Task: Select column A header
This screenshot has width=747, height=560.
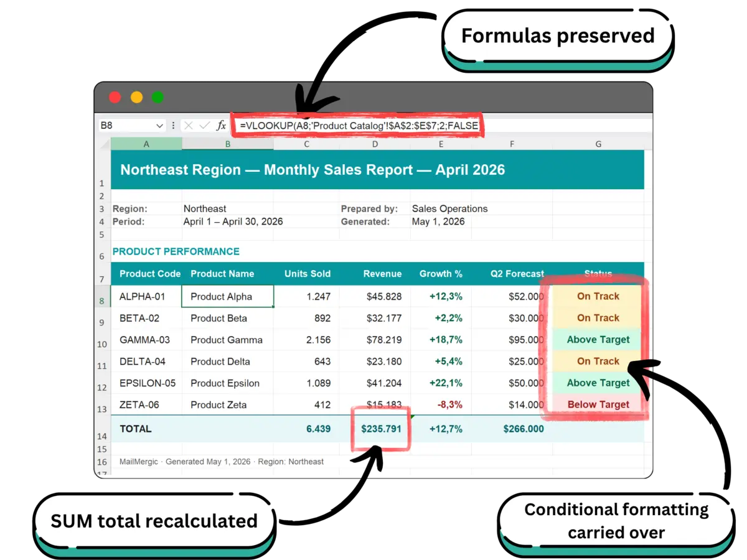Action: point(146,144)
